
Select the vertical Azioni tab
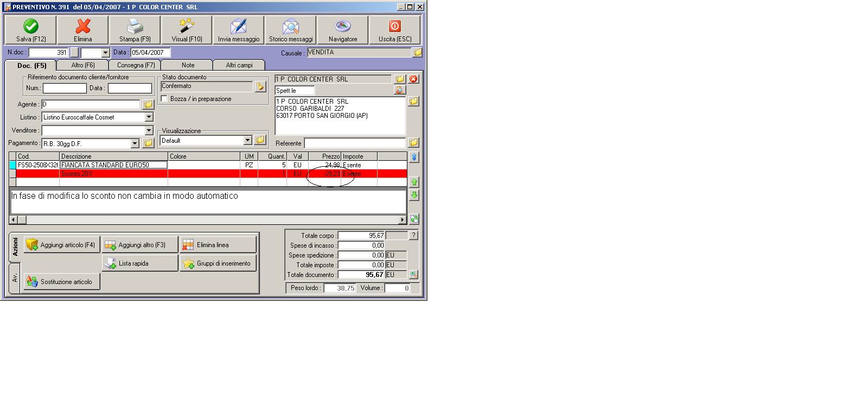[x=15, y=247]
